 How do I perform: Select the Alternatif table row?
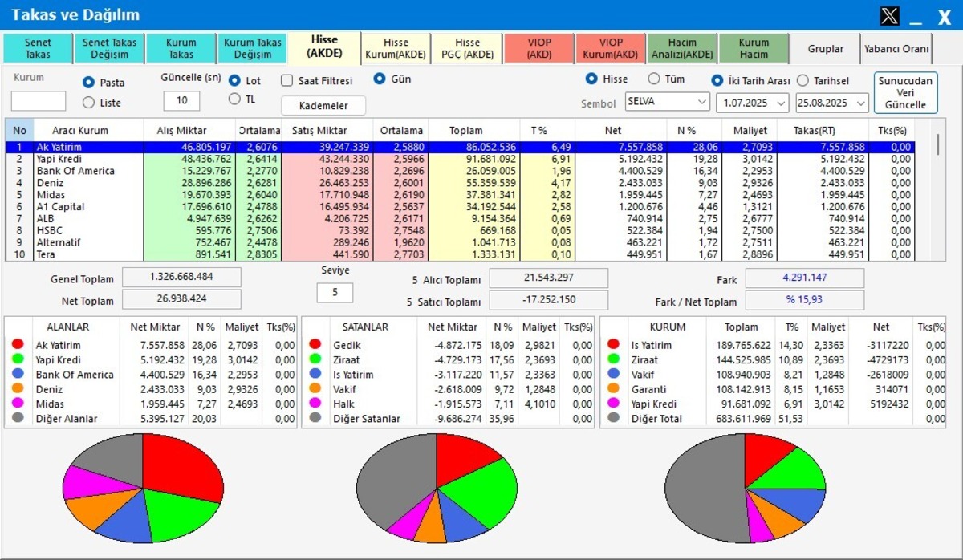(461, 243)
